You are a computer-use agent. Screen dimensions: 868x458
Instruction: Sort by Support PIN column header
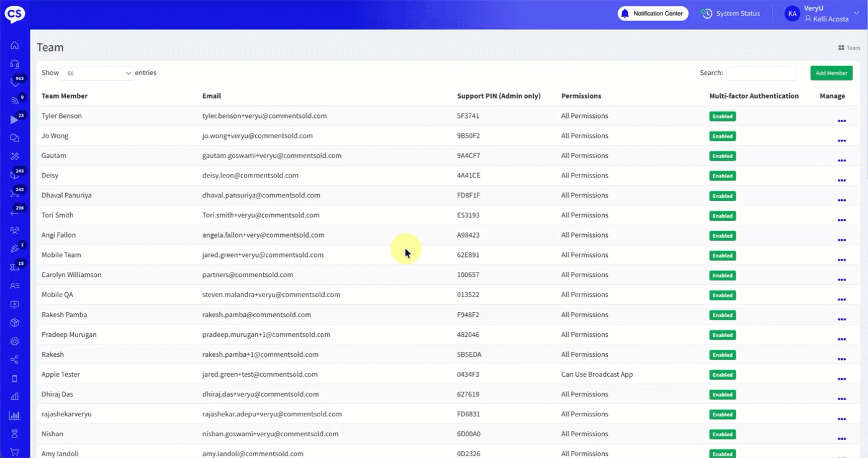point(499,96)
